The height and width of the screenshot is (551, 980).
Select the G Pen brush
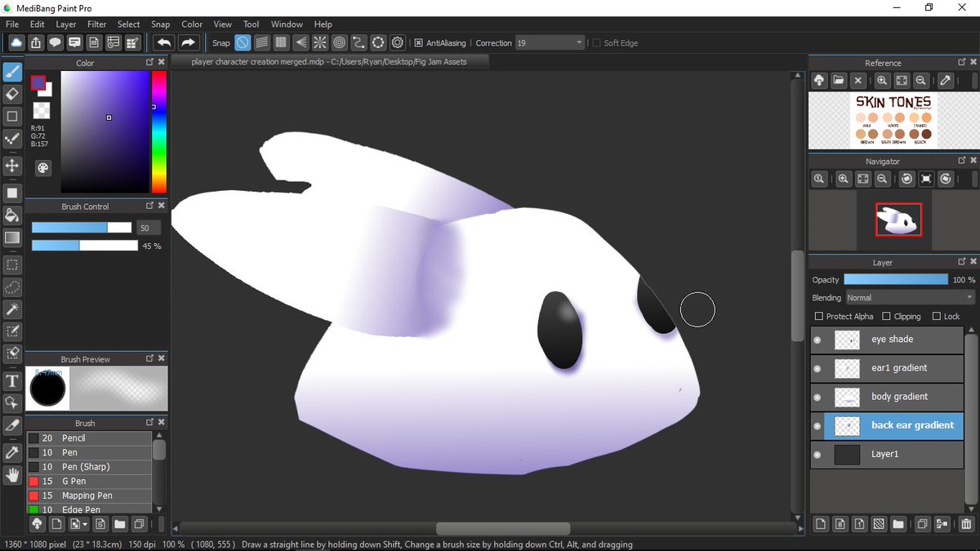click(90, 481)
